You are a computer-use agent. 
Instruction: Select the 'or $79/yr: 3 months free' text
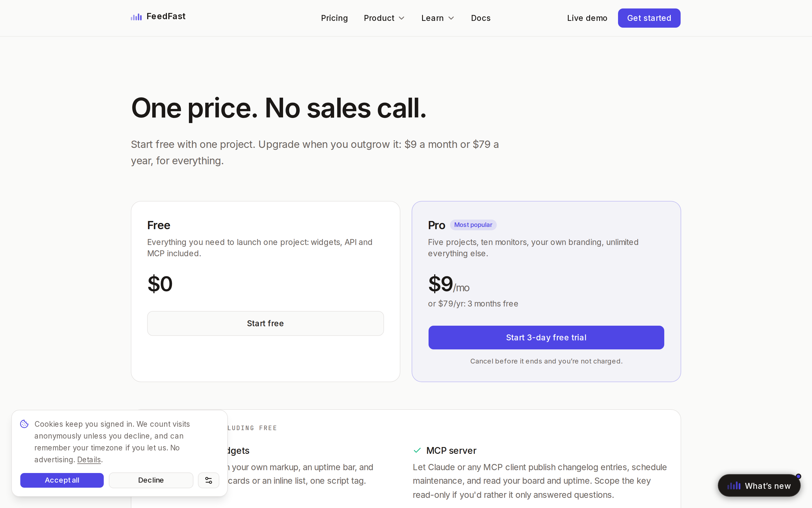(x=473, y=304)
